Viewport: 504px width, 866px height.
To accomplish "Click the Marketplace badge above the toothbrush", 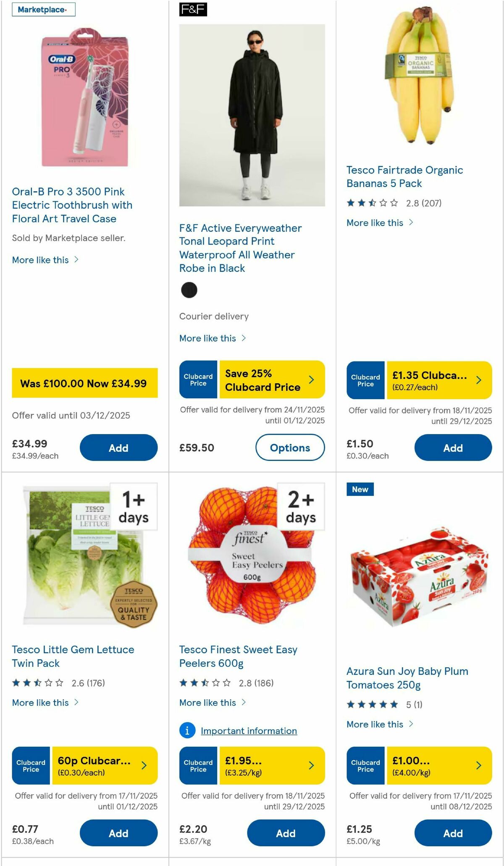I will pos(44,10).
